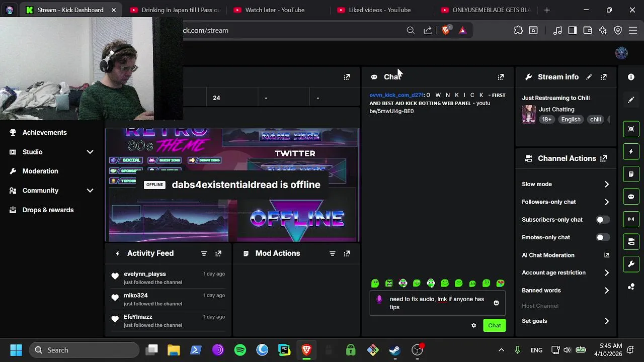Open Banned words settings
Screen dimensions: 644x362
click(x=566, y=290)
